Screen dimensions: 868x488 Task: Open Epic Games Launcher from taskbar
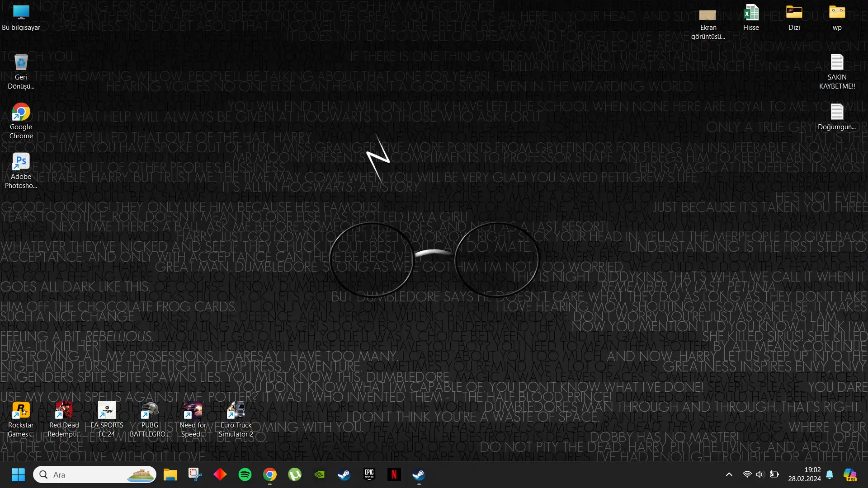369,474
